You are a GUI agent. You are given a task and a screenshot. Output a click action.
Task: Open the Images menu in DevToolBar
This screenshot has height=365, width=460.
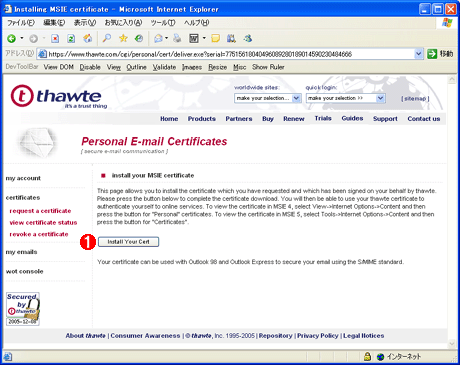click(x=192, y=67)
